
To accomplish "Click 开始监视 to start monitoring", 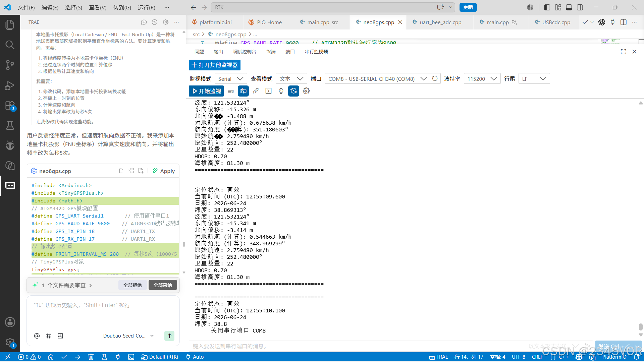I will point(206,91).
